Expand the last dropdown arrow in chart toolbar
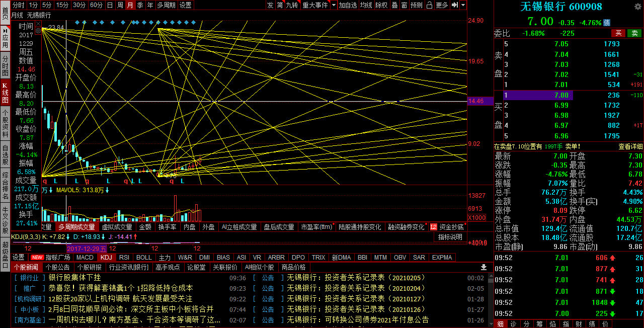Image resolution: width=644 pixels, height=328 pixels. (463, 5)
